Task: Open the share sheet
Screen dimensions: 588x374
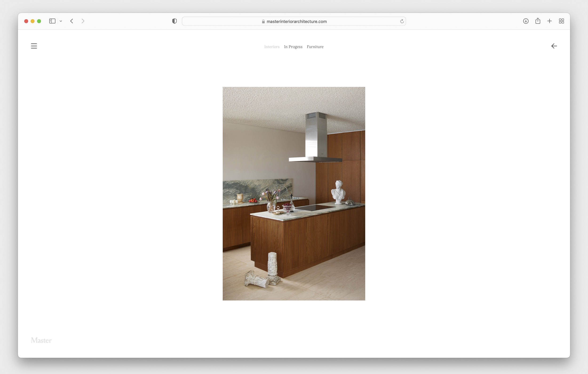Action: pyautogui.click(x=538, y=21)
